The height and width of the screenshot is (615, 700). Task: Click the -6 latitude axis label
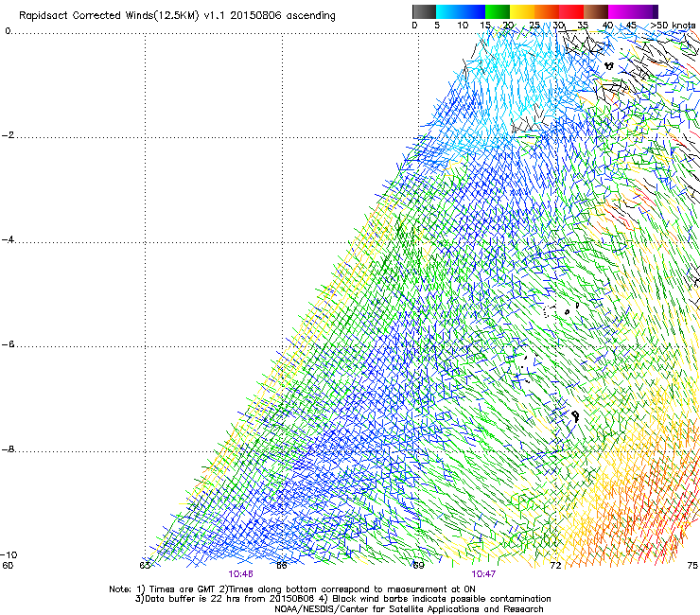tap(8, 344)
